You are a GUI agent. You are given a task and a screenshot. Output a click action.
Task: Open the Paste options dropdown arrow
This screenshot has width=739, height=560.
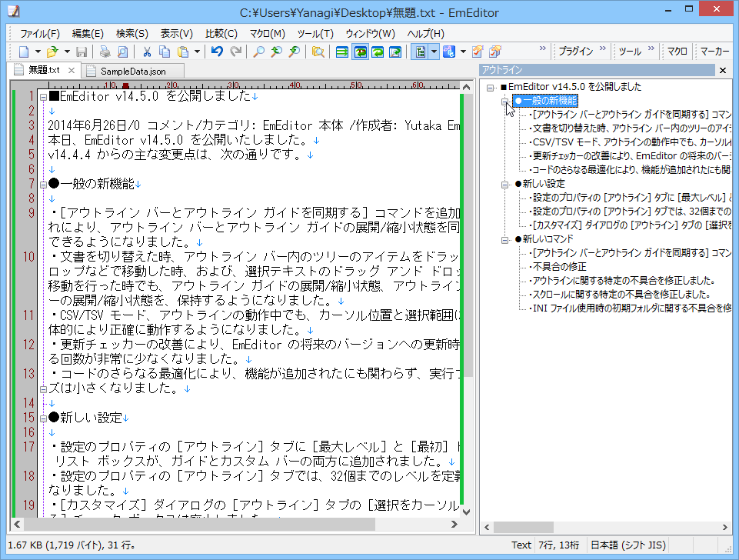point(197,52)
